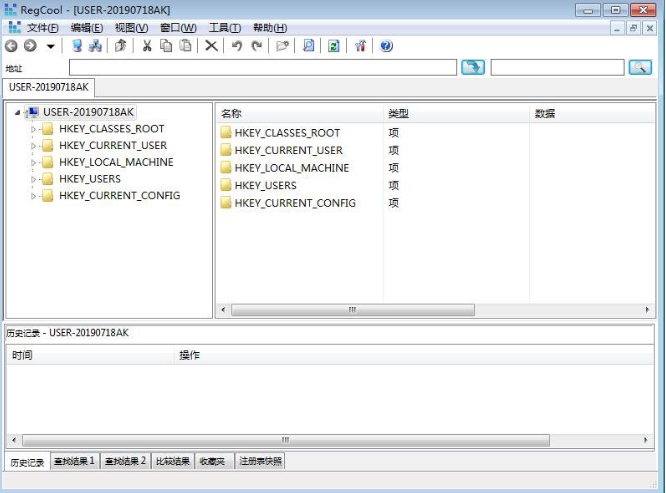Click the Redo arrow icon
The height and width of the screenshot is (493, 666).
(x=256, y=46)
